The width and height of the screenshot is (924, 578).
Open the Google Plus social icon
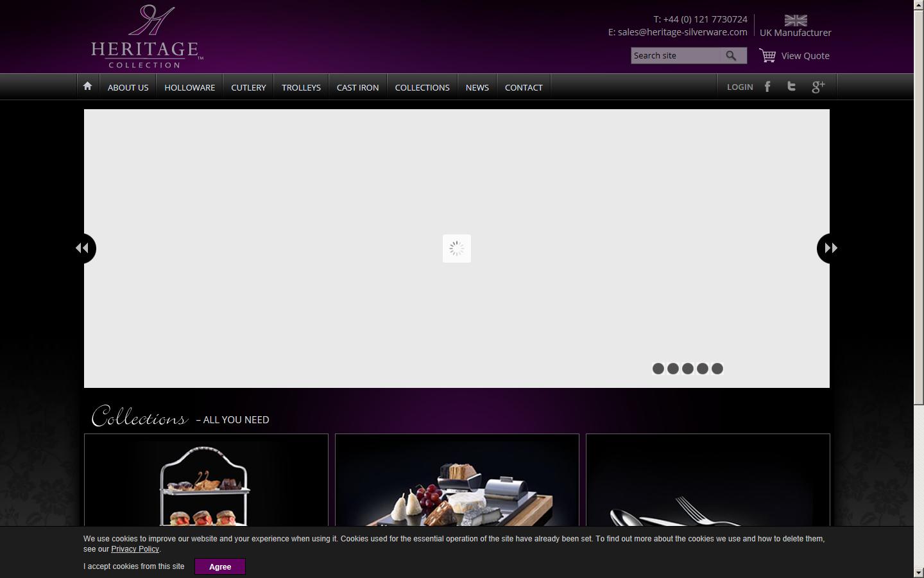click(x=818, y=87)
